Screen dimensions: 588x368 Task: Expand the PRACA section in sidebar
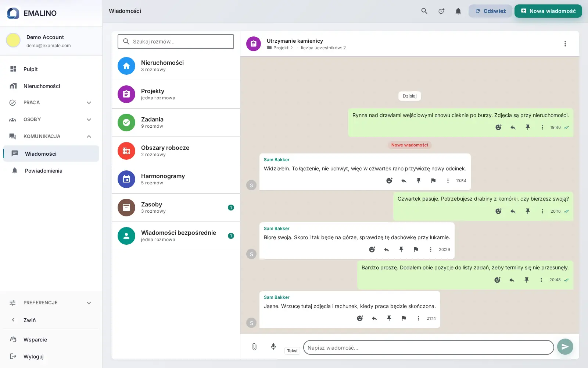pyautogui.click(x=51, y=103)
